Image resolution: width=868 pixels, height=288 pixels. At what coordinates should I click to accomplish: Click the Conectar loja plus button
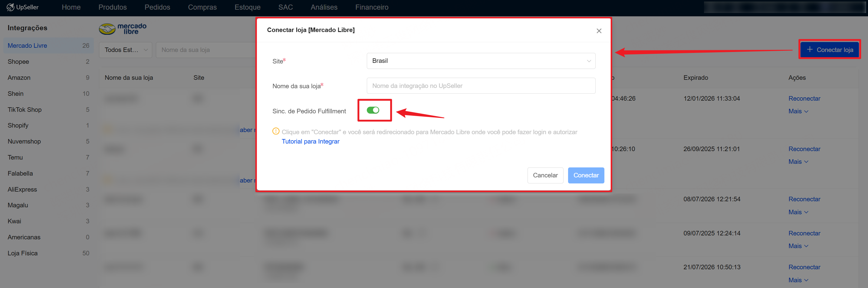829,50
